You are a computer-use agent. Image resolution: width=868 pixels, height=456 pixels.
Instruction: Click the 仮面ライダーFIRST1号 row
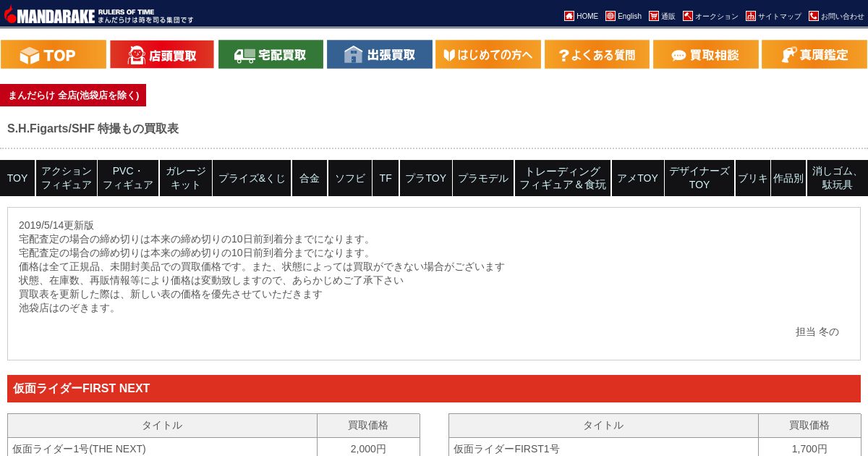pos(655,448)
